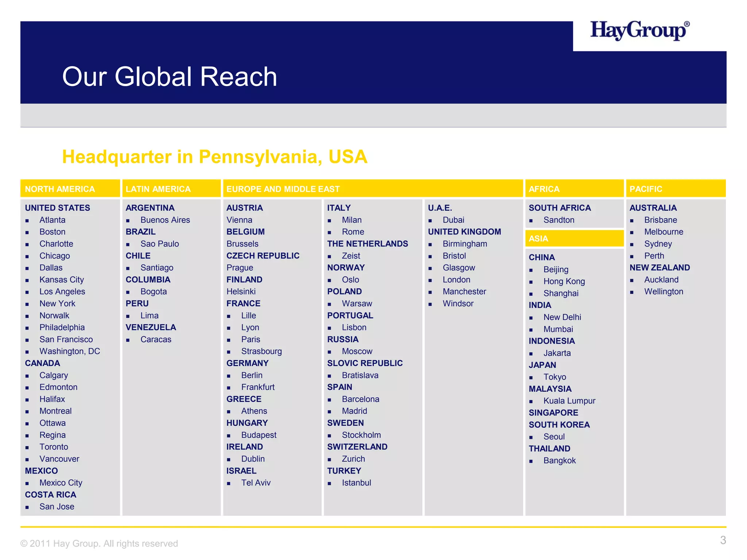The image size is (747, 560).
Task: Click Calgary in the list
Action: click(x=54, y=375)
